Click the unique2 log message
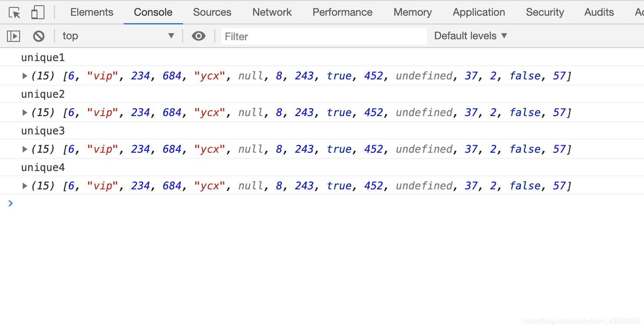The width and height of the screenshot is (644, 329). tap(43, 94)
